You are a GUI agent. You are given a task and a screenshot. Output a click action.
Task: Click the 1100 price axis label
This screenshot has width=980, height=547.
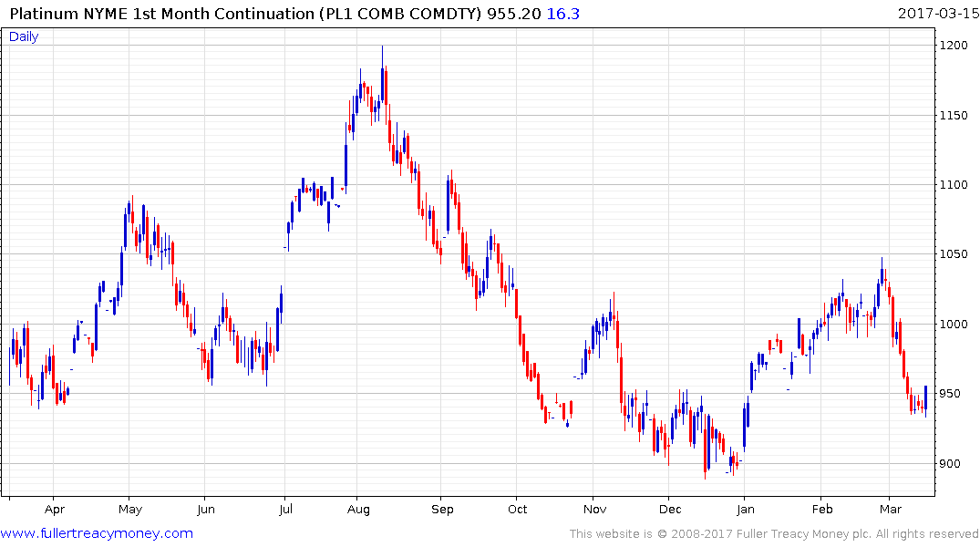click(x=954, y=184)
